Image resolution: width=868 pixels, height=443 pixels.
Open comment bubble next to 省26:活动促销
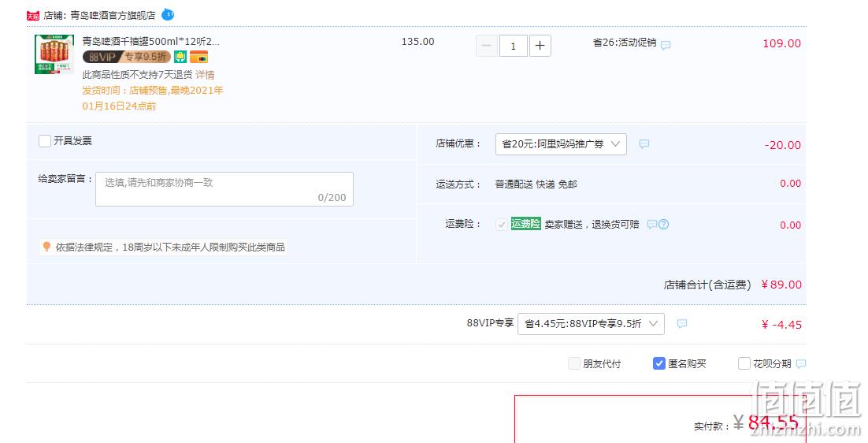pos(666,45)
